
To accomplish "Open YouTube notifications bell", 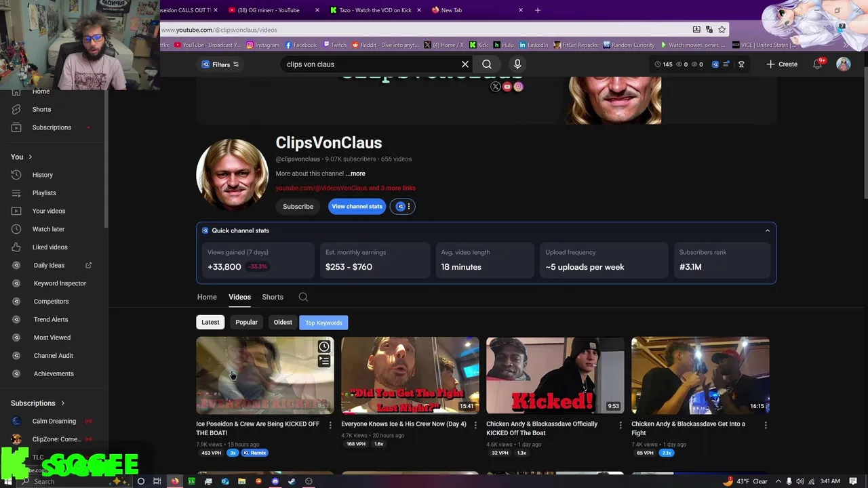I will tap(818, 64).
